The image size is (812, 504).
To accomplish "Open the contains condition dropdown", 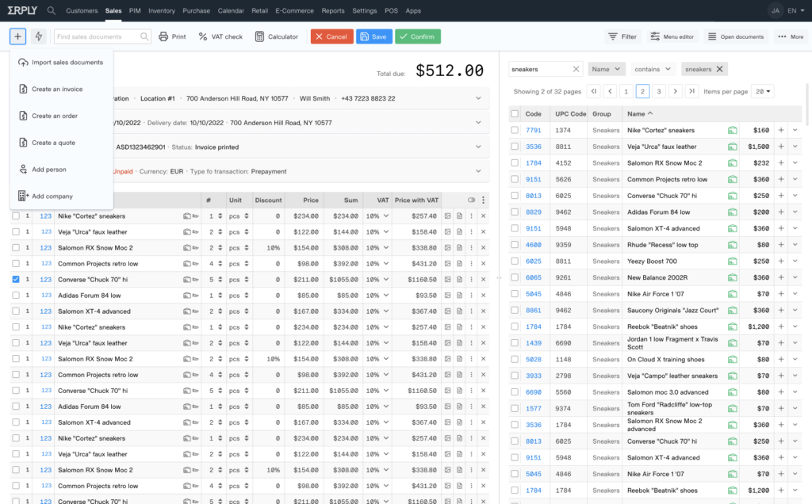I will [653, 69].
